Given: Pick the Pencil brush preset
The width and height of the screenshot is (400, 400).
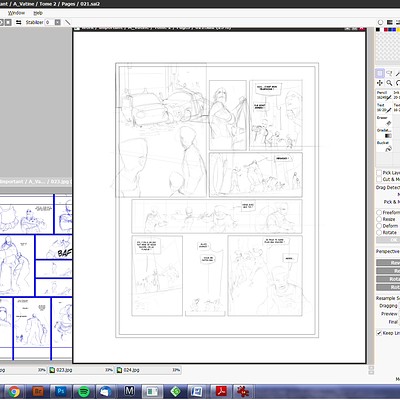Looking at the screenshot, I should click(384, 95).
